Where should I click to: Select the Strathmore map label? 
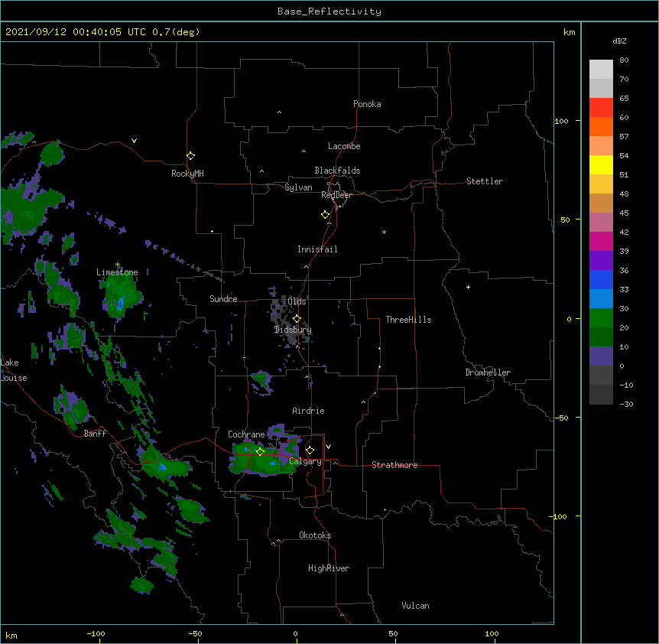click(394, 465)
